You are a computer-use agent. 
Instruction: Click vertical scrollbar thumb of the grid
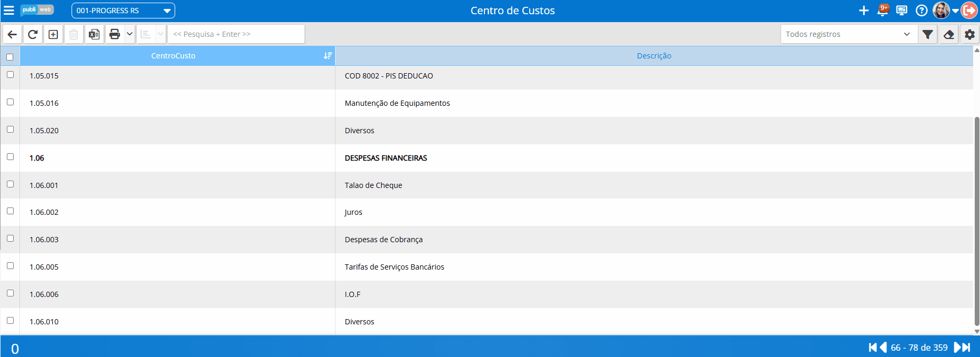(977, 221)
